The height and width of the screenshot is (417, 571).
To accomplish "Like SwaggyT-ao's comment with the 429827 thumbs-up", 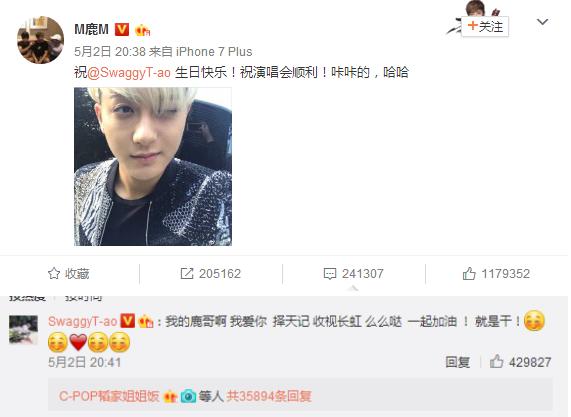I will pyautogui.click(x=496, y=362).
